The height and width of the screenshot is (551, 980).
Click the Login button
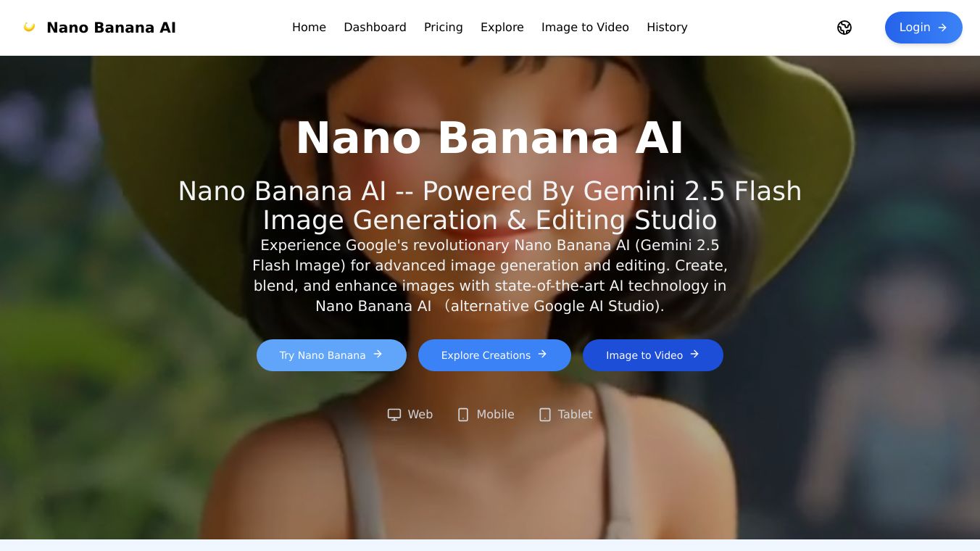923,28
